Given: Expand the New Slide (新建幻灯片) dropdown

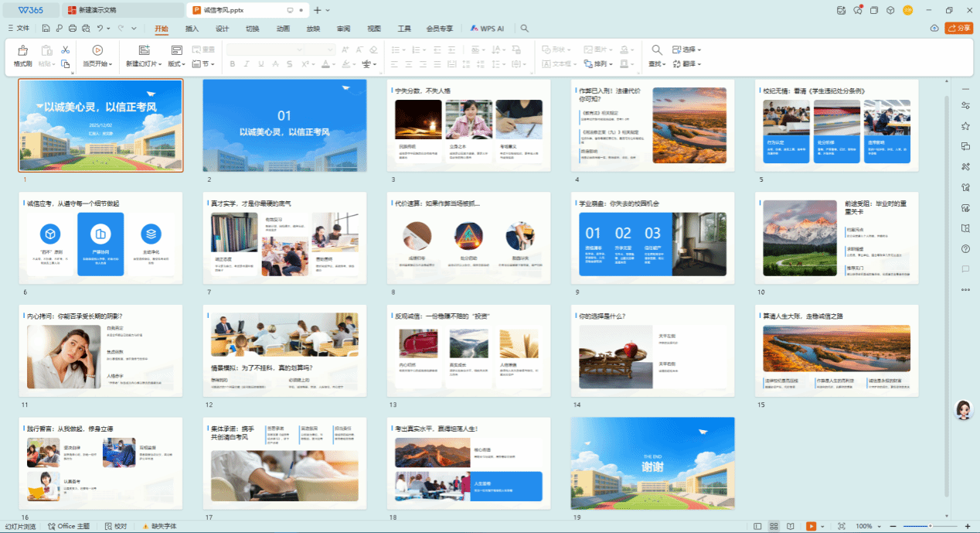Looking at the screenshot, I should click(161, 64).
